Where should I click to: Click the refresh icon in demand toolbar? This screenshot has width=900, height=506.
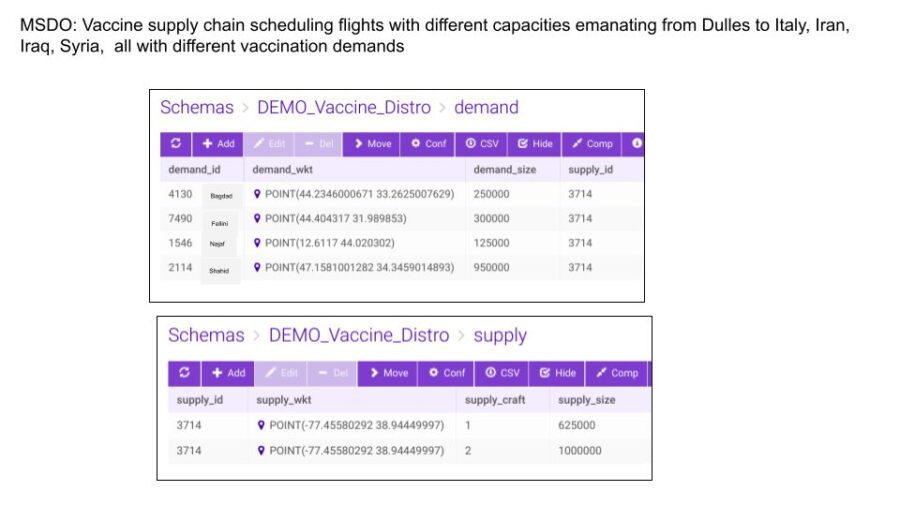(176, 143)
